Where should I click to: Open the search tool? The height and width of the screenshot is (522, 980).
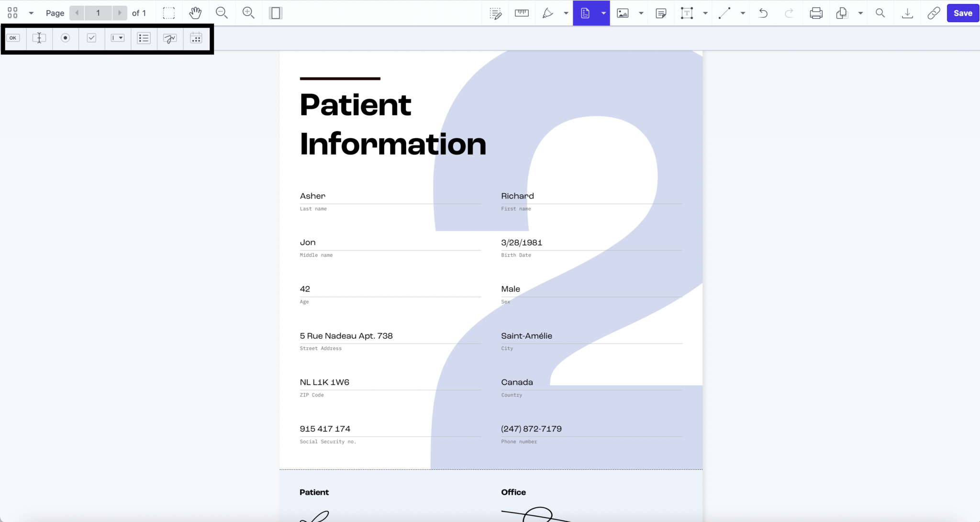(x=880, y=13)
